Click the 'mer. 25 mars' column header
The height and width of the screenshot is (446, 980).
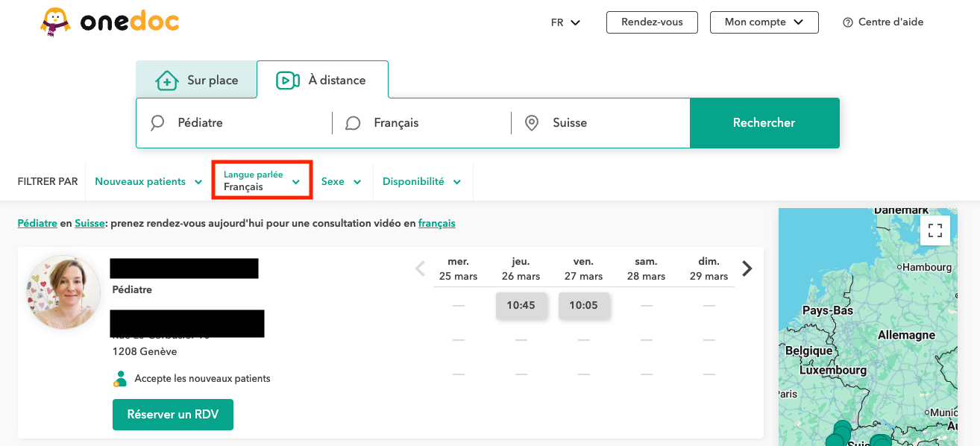(x=458, y=268)
